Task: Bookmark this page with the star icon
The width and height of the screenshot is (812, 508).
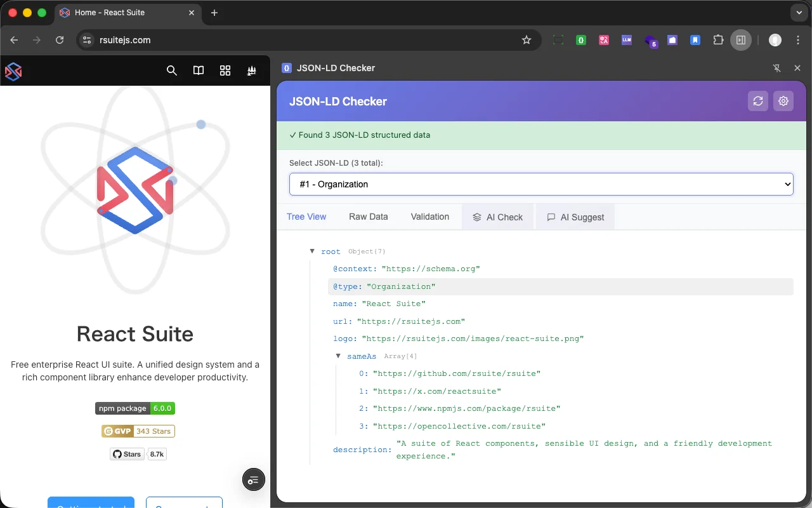Action: click(527, 40)
